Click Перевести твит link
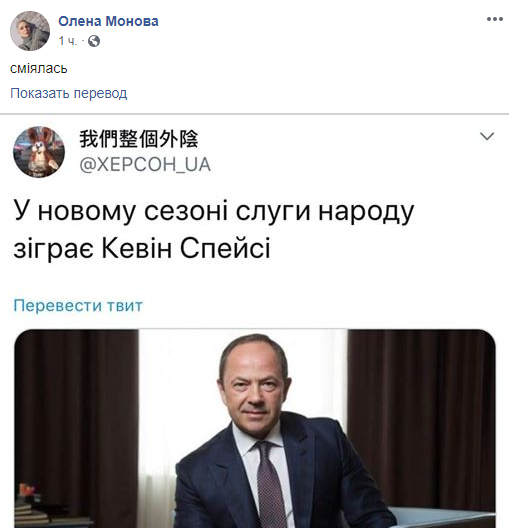This screenshot has width=509, height=528. (78, 305)
